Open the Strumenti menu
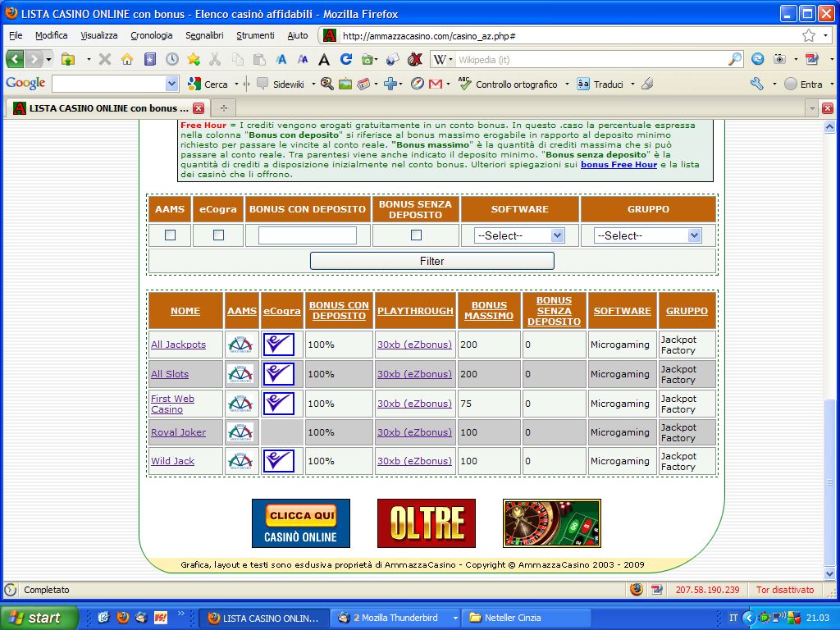This screenshot has width=840, height=630. coord(255,35)
